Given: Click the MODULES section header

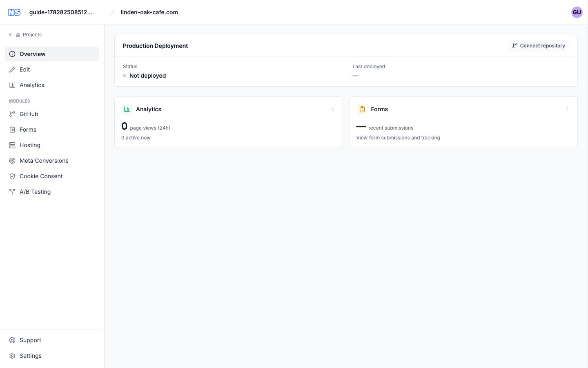Looking at the screenshot, I should [x=20, y=101].
